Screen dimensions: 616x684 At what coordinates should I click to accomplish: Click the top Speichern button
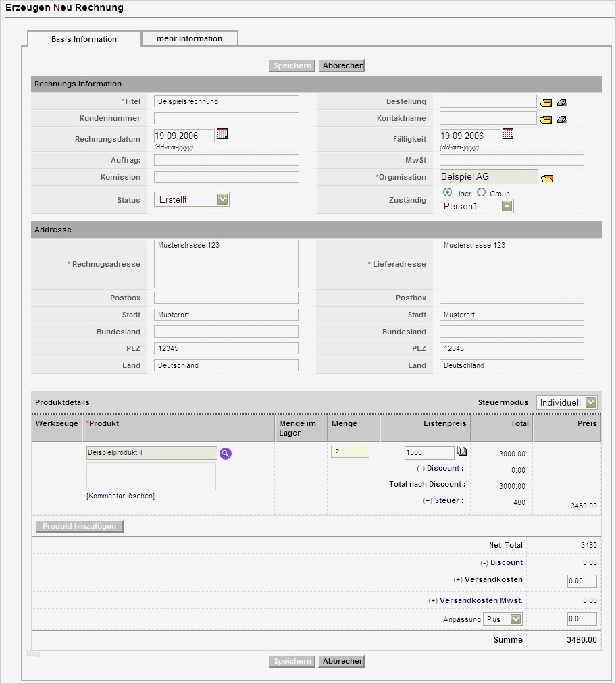tap(292, 65)
